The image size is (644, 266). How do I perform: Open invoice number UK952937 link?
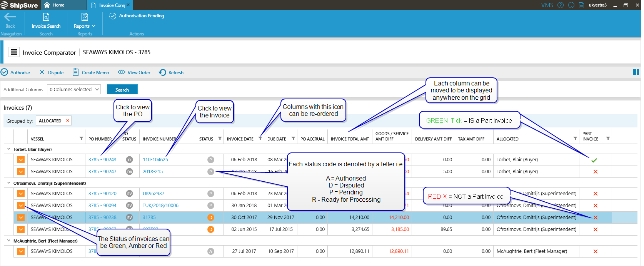pos(153,193)
